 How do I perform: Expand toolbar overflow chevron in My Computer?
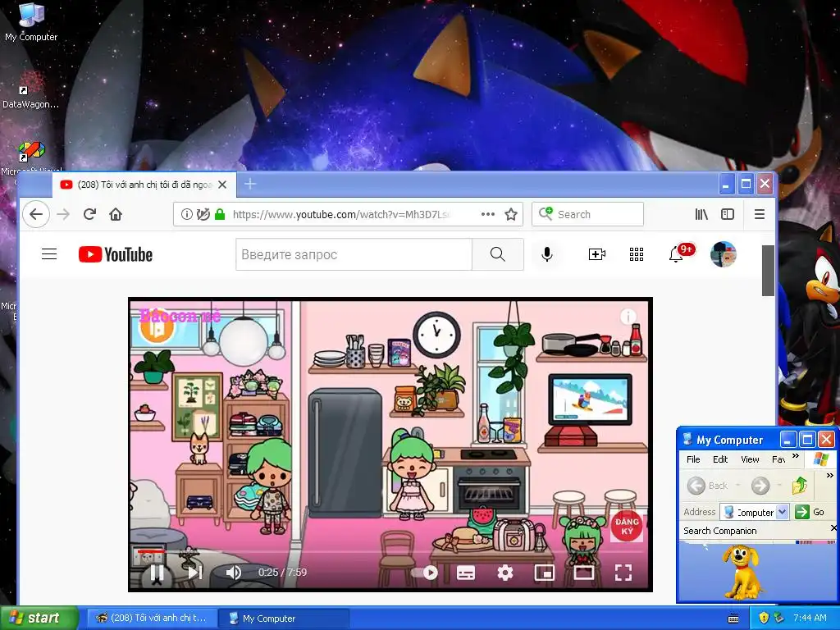(830, 476)
